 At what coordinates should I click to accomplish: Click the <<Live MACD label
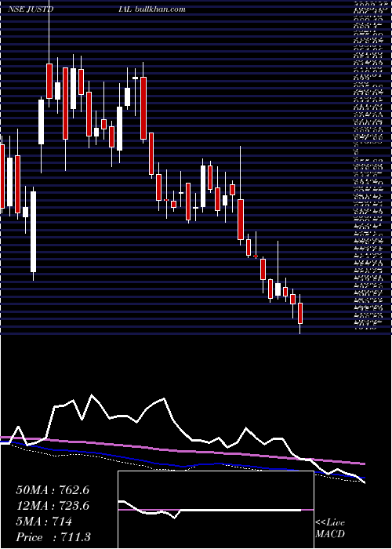[x=330, y=529]
